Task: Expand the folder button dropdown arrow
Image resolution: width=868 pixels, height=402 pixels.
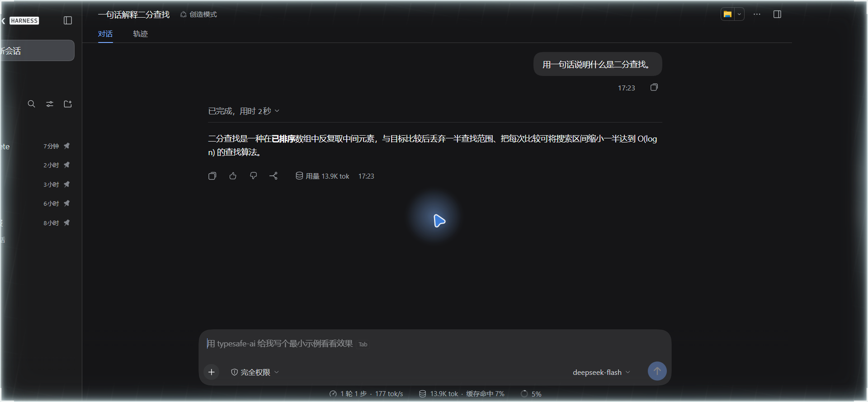Action: click(x=739, y=14)
